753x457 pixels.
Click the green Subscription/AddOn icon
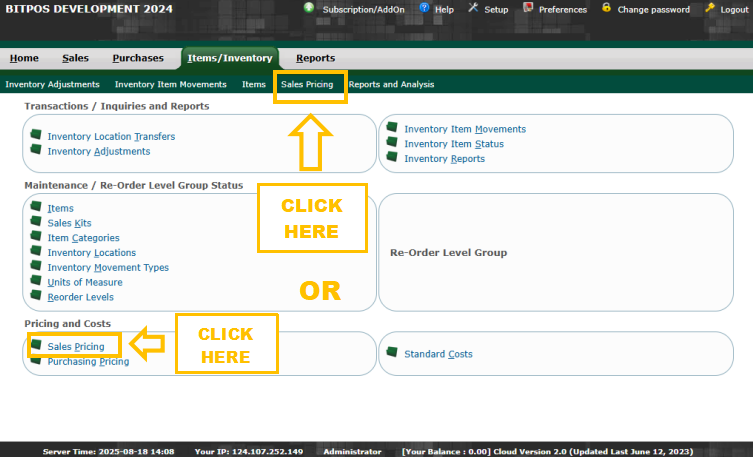click(309, 8)
